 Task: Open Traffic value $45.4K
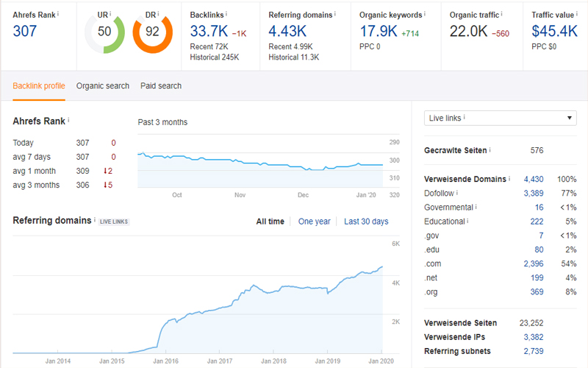click(x=555, y=31)
